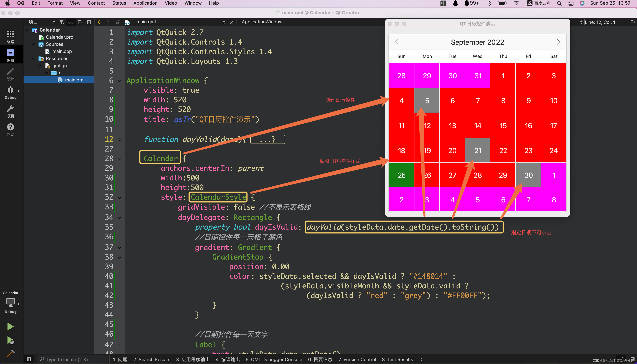The image size is (637, 364).
Task: Toggle the left sidebar visibility button
Action: [29, 359]
